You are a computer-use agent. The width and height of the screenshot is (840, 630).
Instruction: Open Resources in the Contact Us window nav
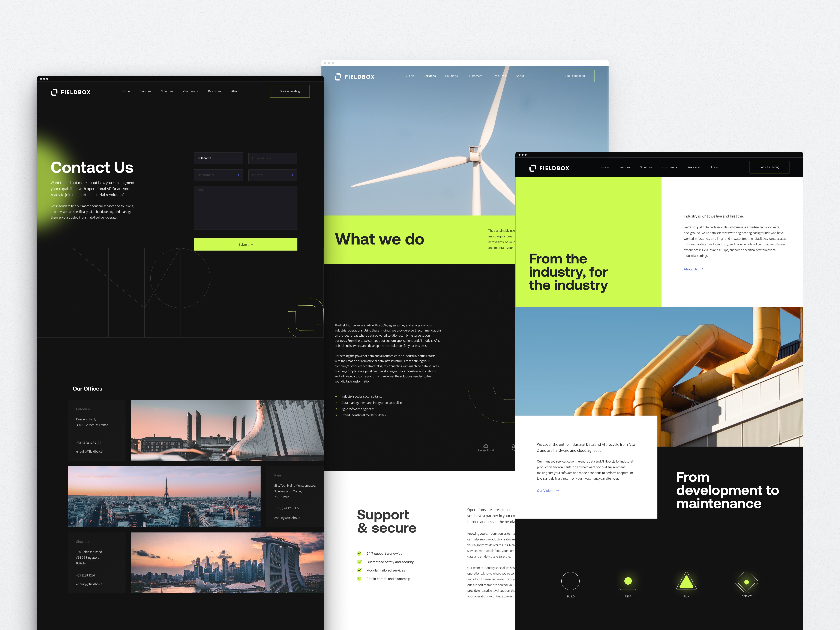(x=214, y=91)
